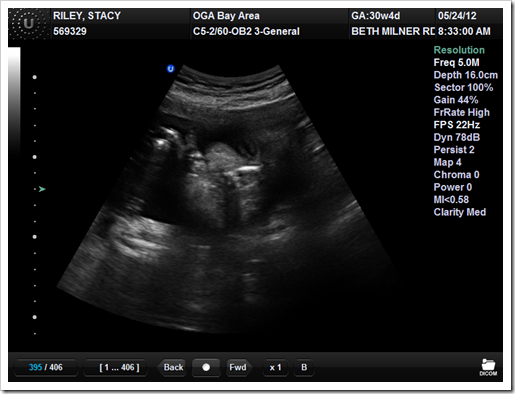515x394 pixels.
Task: Click the x 1 speed button
Action: 275,367
